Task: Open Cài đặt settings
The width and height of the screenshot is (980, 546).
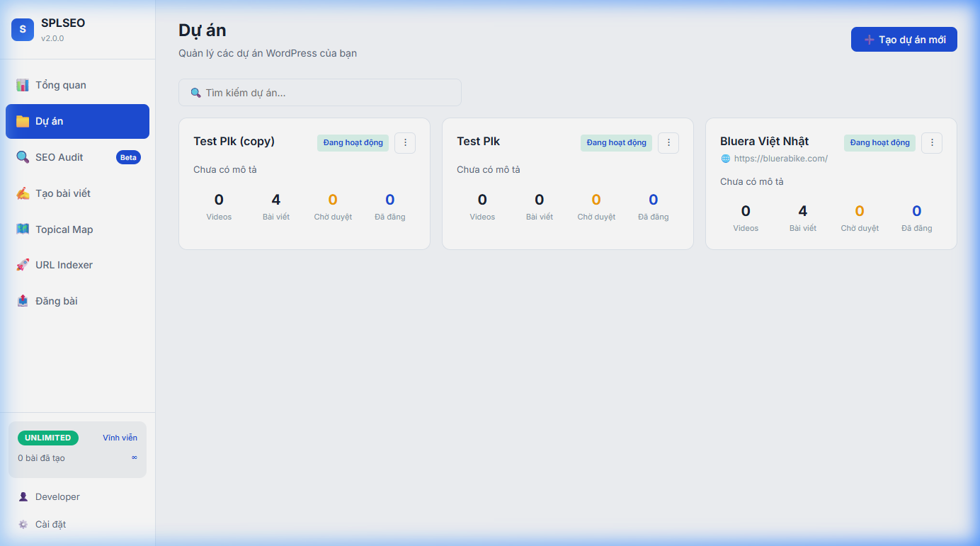Action: 77,525
